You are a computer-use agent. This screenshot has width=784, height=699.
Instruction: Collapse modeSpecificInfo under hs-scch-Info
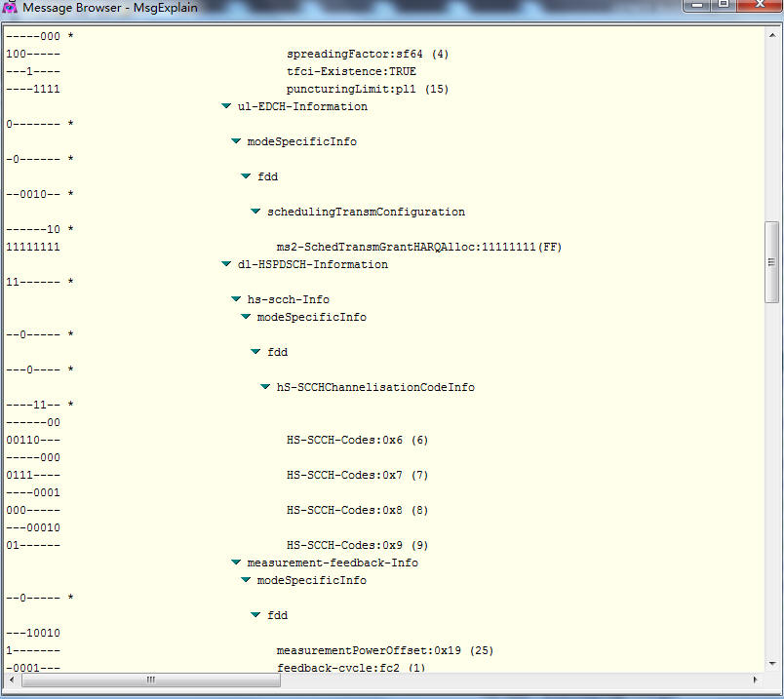[x=246, y=317]
